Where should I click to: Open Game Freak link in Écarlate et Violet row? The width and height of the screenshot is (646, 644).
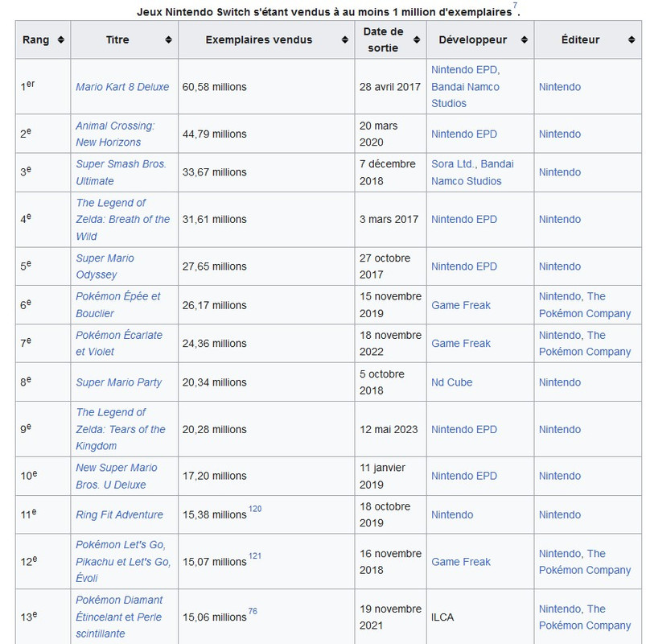[461, 344]
